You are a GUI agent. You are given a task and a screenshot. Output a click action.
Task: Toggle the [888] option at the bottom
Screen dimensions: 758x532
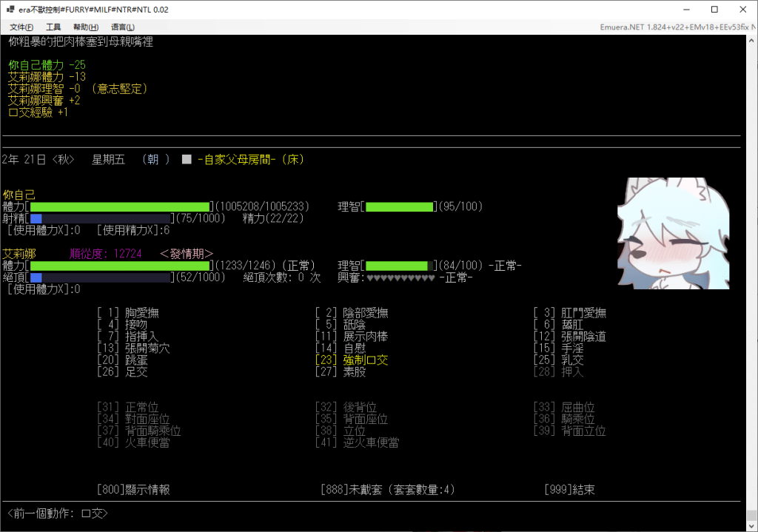point(388,490)
